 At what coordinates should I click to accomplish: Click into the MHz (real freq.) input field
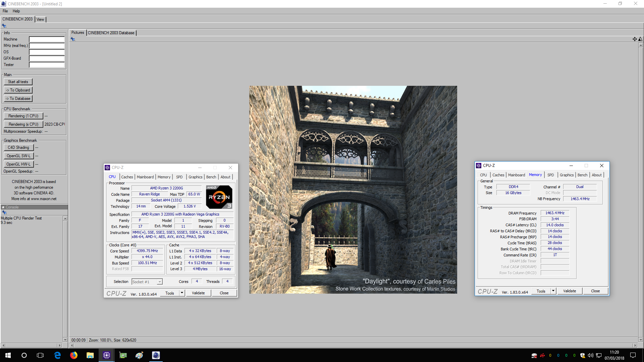point(47,46)
